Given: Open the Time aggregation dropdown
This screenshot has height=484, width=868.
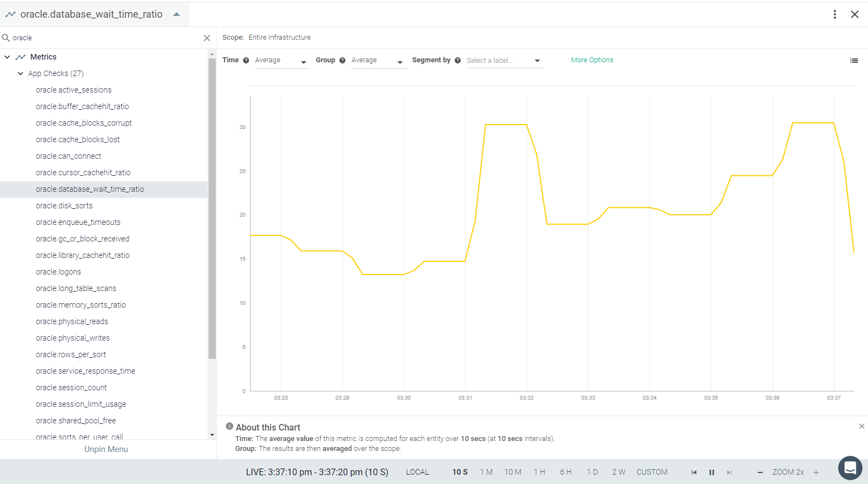Looking at the screenshot, I should 281,61.
